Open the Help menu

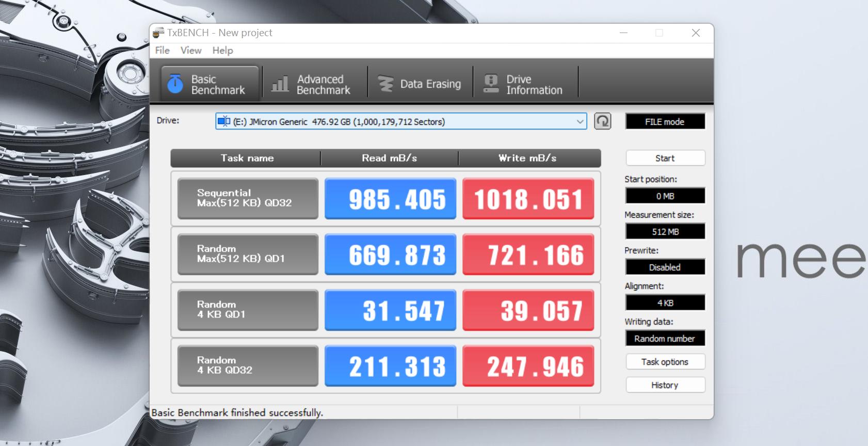[222, 50]
